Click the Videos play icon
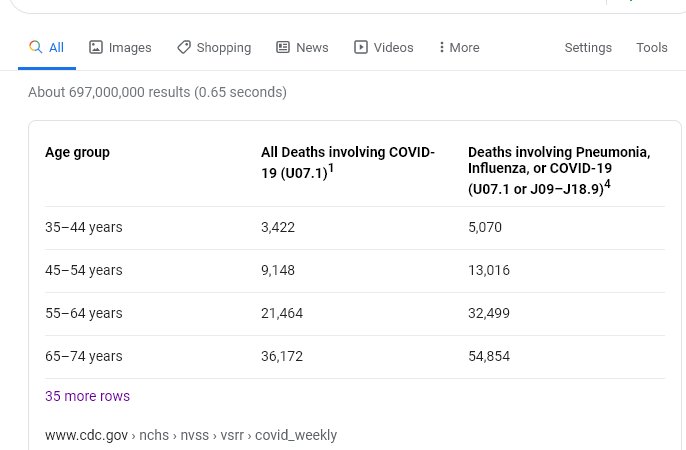This screenshot has height=450, width=686. tap(360, 47)
